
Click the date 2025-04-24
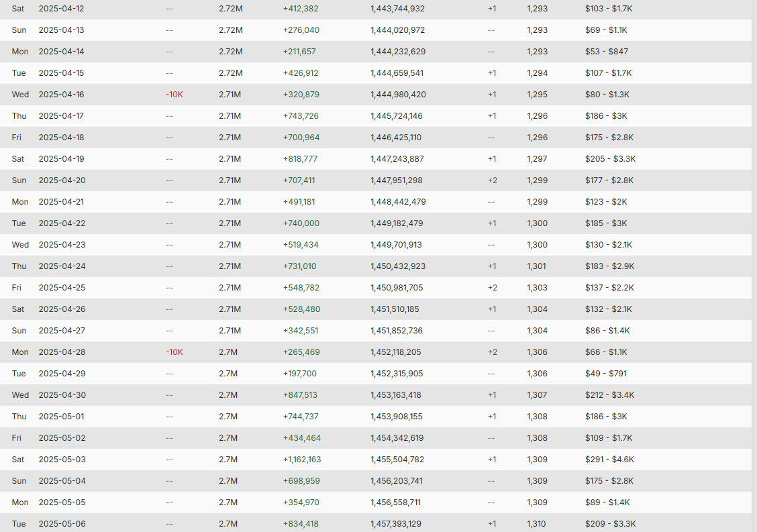62,266
